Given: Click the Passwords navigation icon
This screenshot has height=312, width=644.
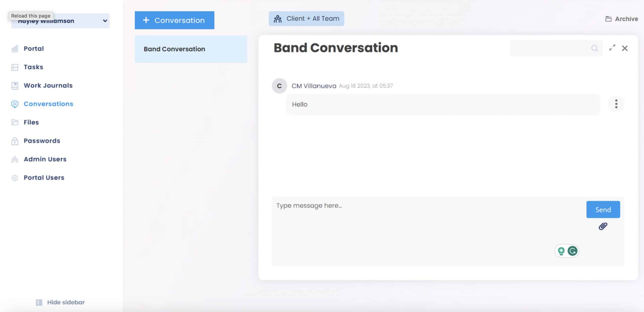Looking at the screenshot, I should coord(15,140).
